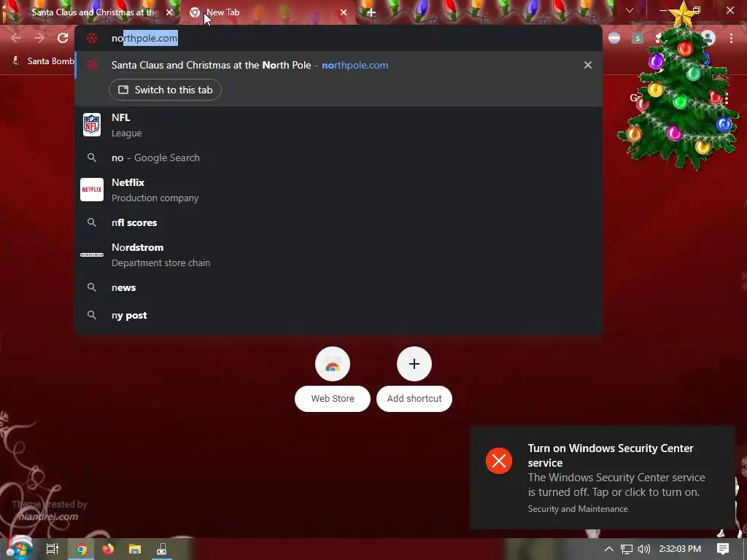Click the striped extension icon in toolbar
Image resolution: width=747 pixels, height=560 pixels.
[x=614, y=38]
